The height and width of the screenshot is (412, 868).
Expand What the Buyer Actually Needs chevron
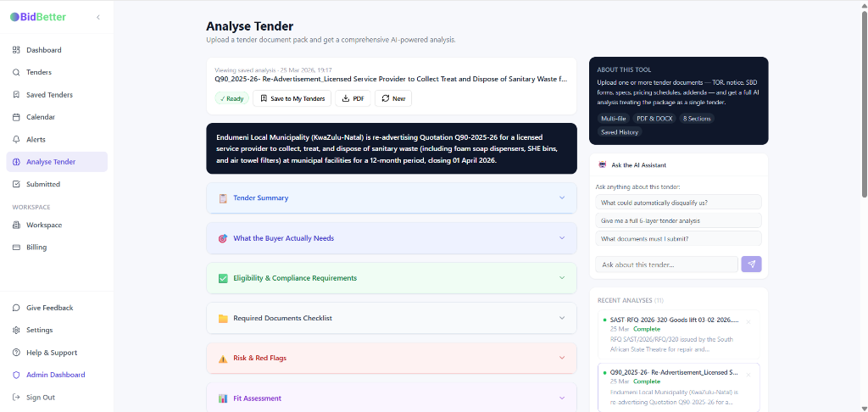pyautogui.click(x=562, y=238)
